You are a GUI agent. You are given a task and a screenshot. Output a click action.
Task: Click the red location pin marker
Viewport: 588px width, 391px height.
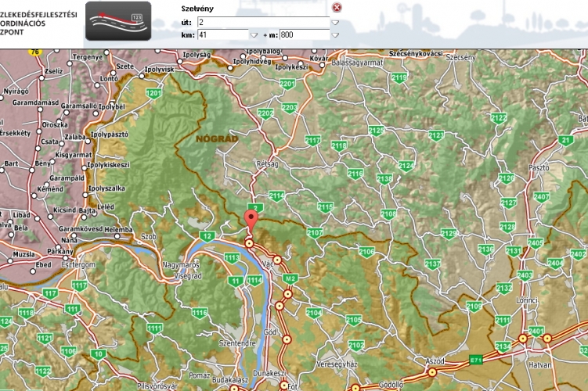251,220
